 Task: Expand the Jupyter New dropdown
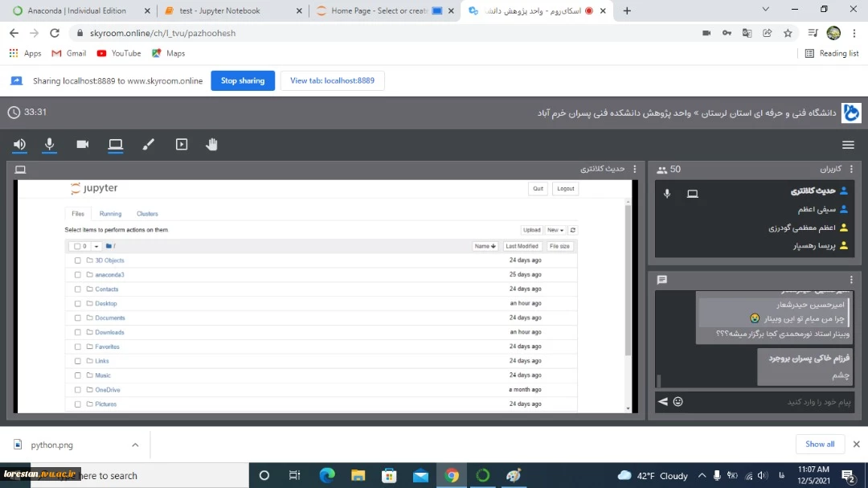tap(555, 230)
